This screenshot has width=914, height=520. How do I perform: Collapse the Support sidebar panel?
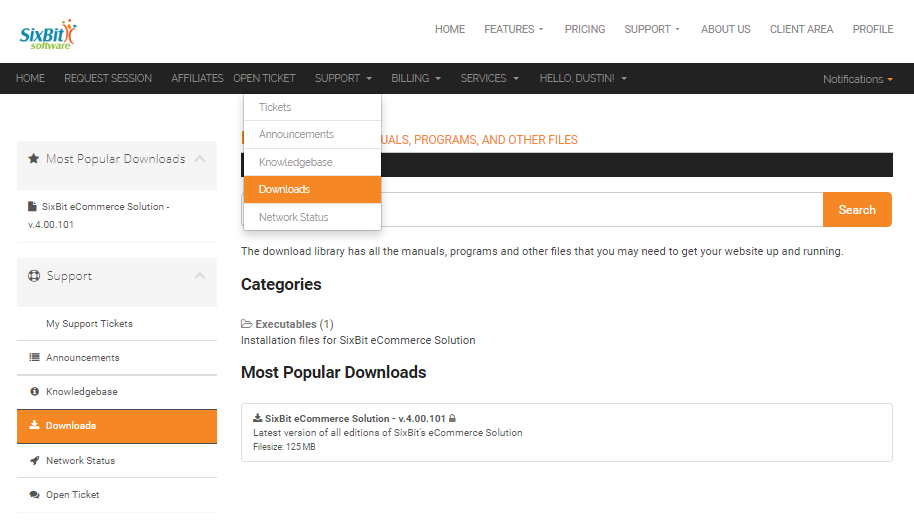(200, 276)
